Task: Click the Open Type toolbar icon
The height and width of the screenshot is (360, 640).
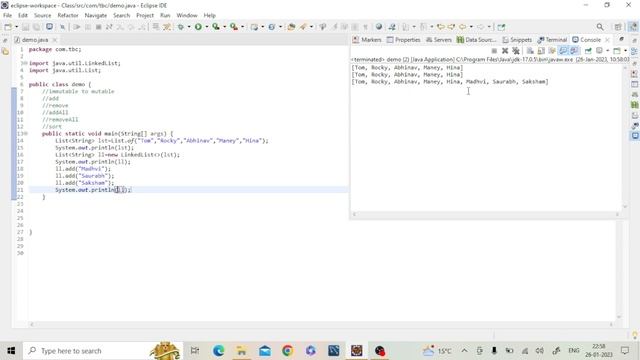Action: (291, 27)
